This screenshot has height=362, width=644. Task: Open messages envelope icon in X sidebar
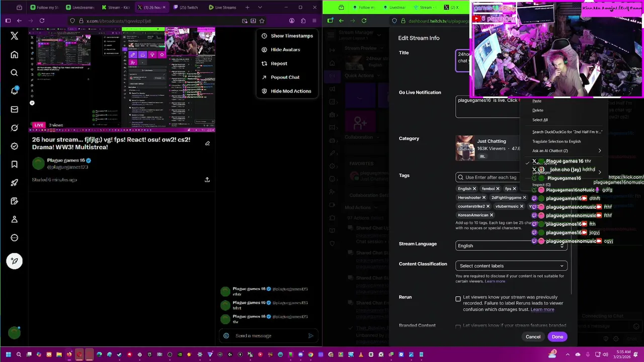(14, 110)
